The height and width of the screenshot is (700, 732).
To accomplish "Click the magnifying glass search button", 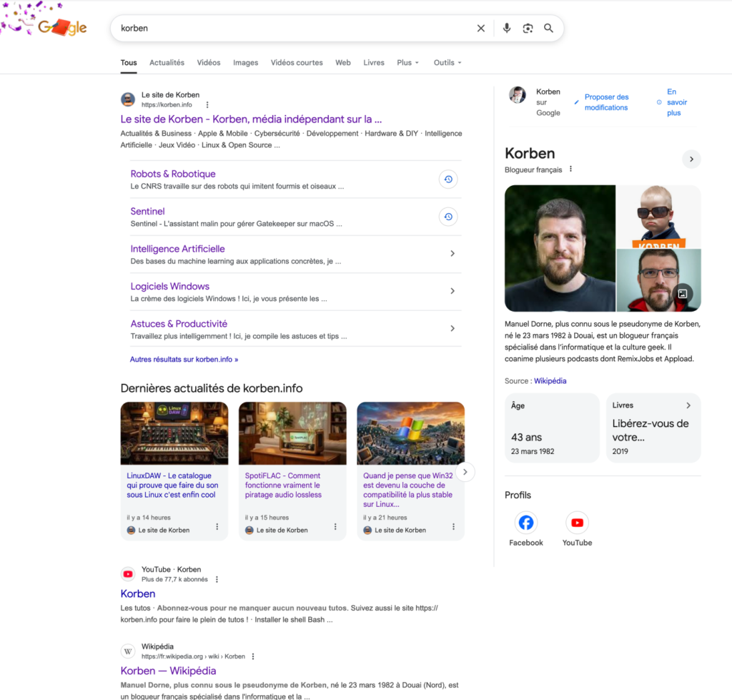I will click(x=548, y=29).
